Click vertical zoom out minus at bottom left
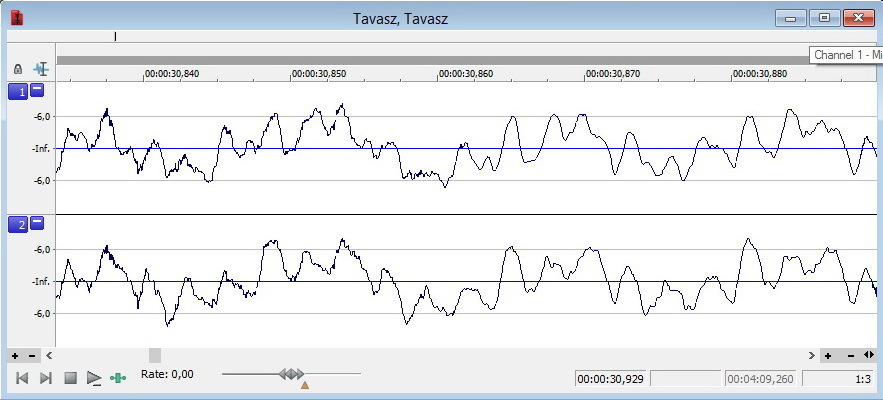The width and height of the screenshot is (883, 400). pyautogui.click(x=32, y=355)
